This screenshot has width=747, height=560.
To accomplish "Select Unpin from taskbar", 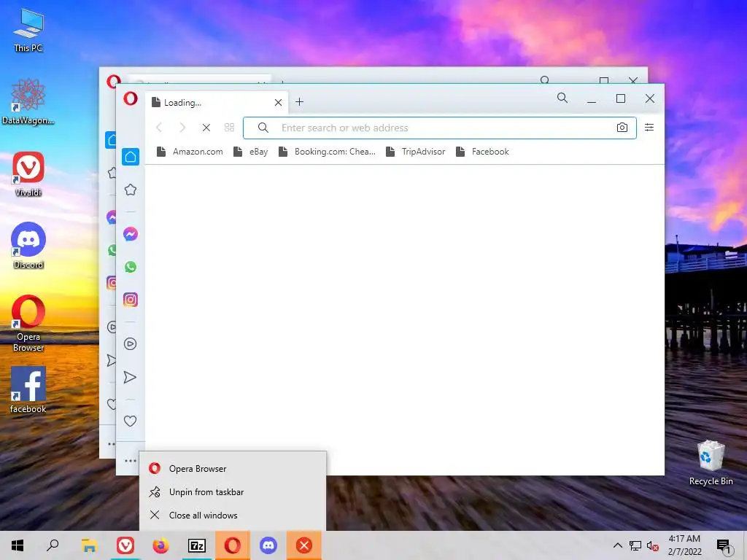I will pos(233,492).
